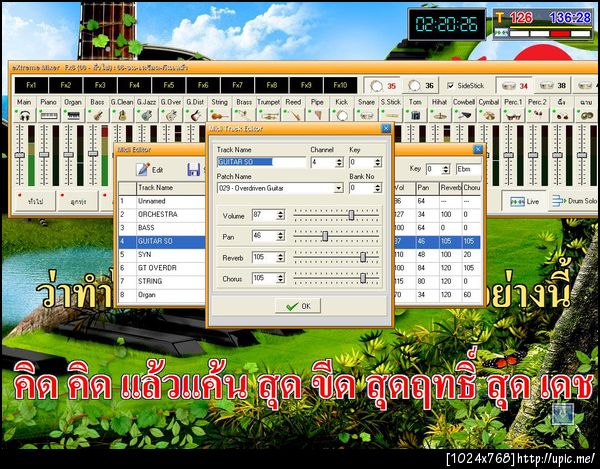Select the G.Over guitar icon
This screenshot has height=469, width=600.
171,115
